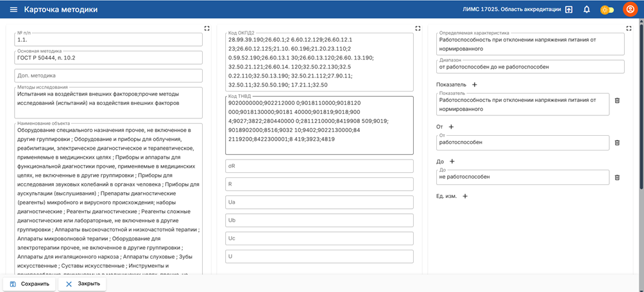Maximize the middle Код ОКПД2 panel

pyautogui.click(x=418, y=28)
